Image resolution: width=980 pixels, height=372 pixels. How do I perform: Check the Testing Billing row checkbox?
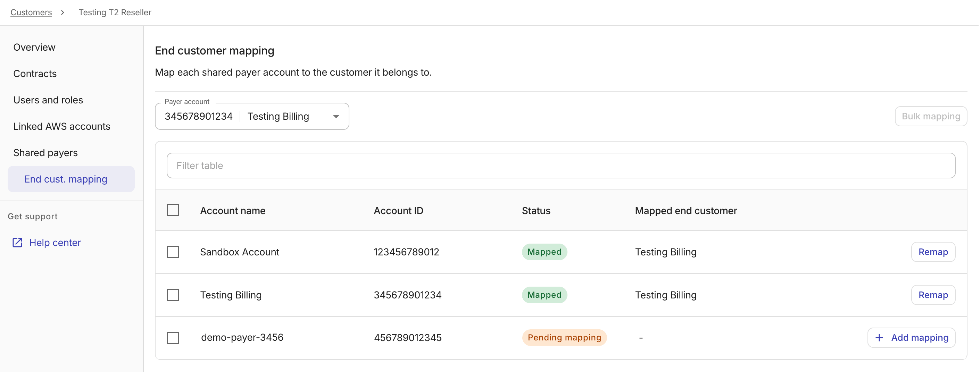click(x=173, y=295)
